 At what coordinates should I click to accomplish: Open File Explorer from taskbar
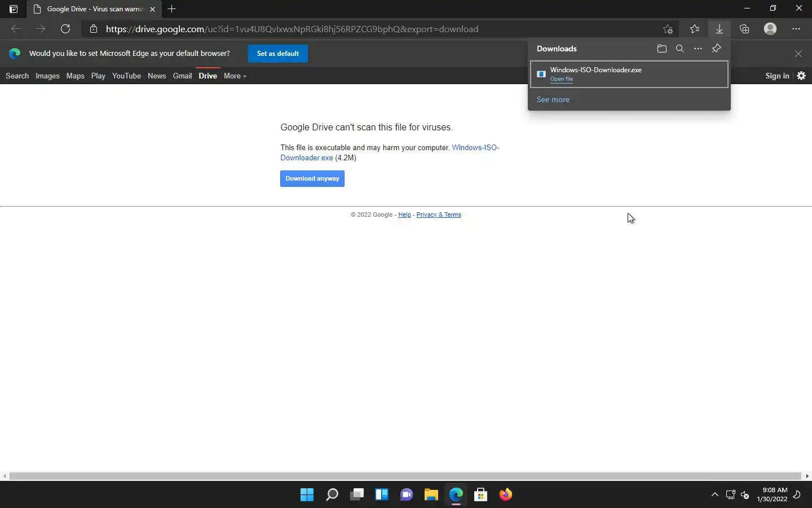(x=431, y=494)
